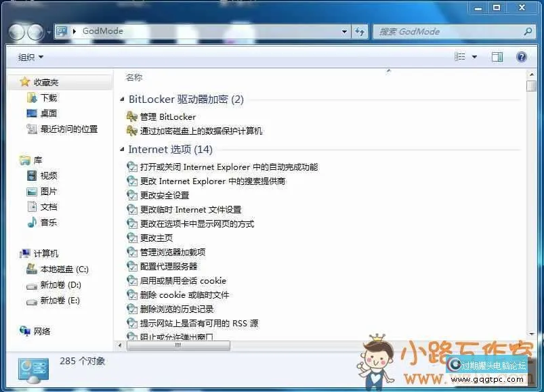The image size is (544, 392).
Task: Click the horizontal scrollbar thumb
Action: pos(178,345)
